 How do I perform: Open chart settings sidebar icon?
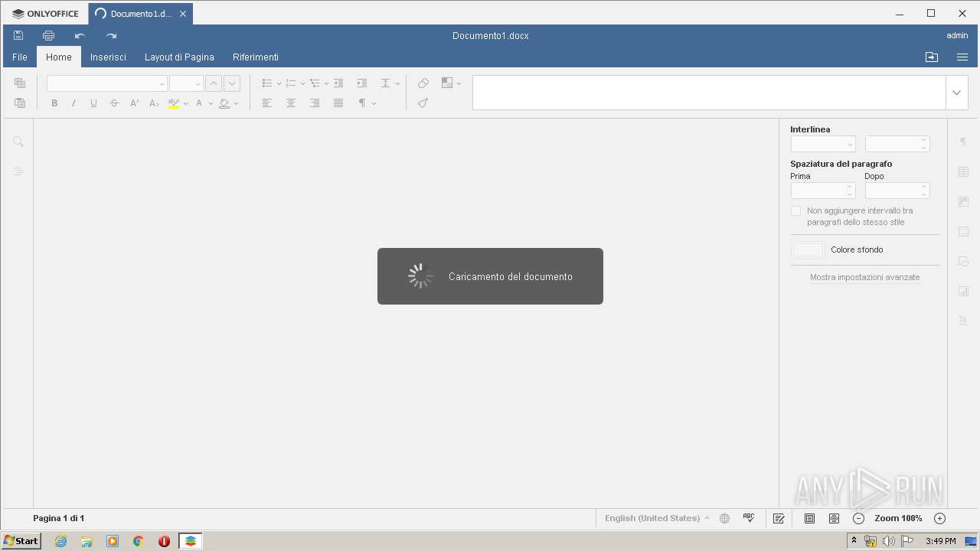[x=964, y=291]
